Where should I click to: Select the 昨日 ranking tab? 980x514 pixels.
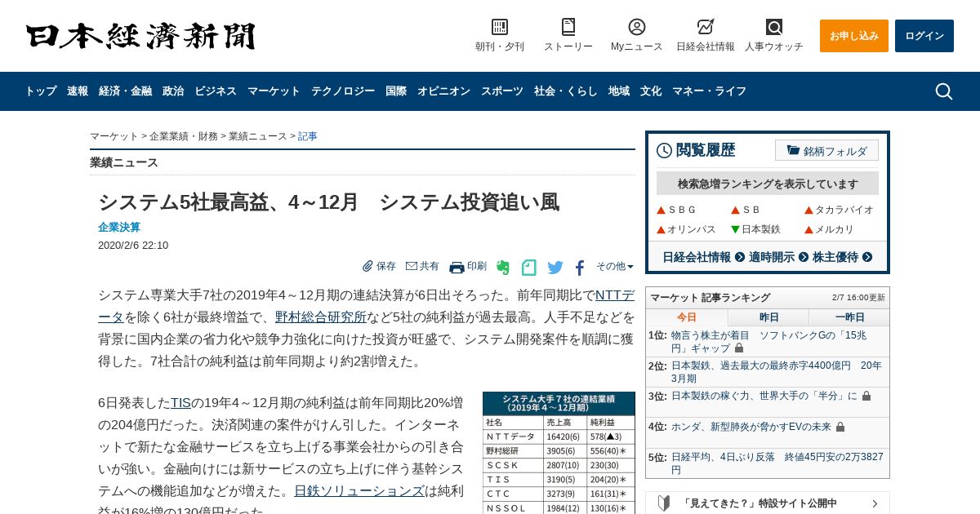(x=768, y=317)
